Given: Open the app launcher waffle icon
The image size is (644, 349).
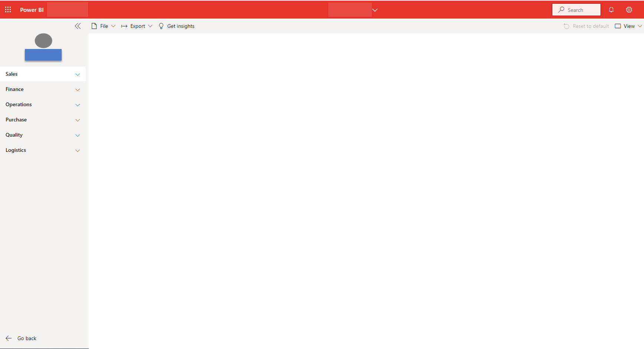Looking at the screenshot, I should tap(8, 10).
